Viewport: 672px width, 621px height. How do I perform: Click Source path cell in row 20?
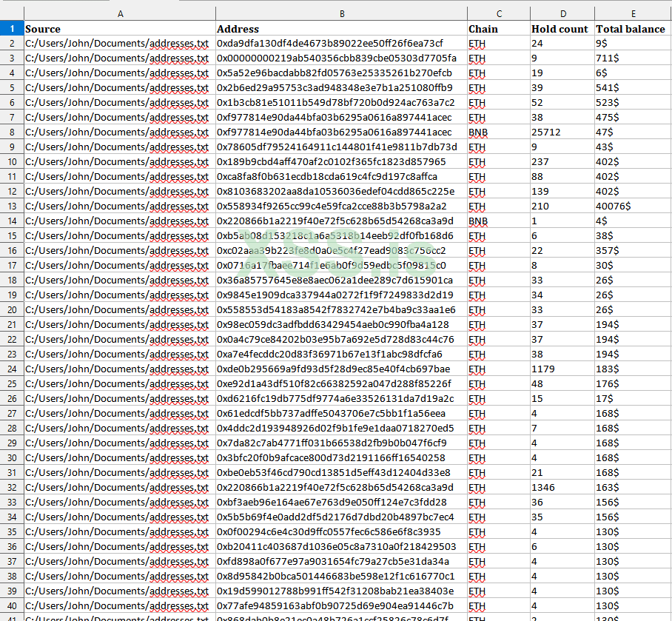click(x=120, y=310)
